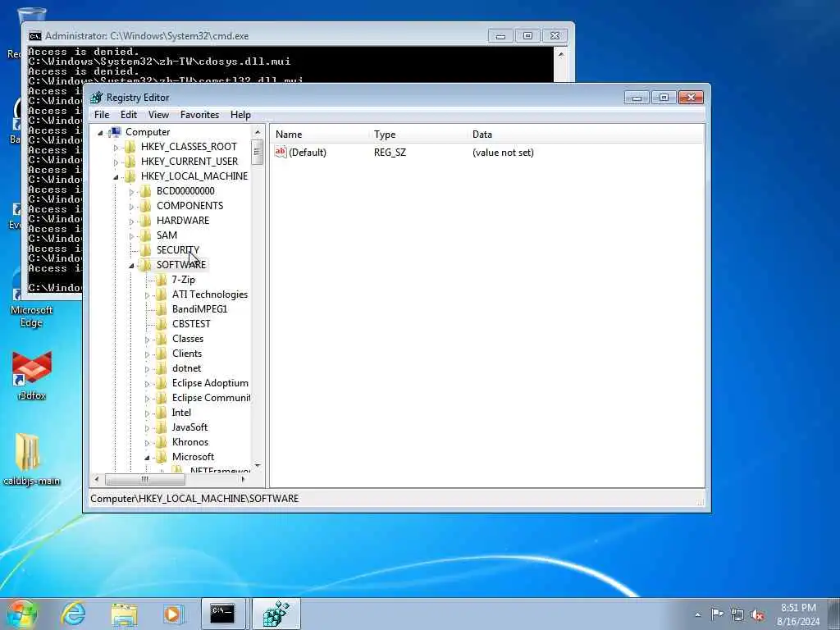The image size is (840, 630).
Task: Expand HKEY_CURRENT_USER tree node
Action: (116, 162)
